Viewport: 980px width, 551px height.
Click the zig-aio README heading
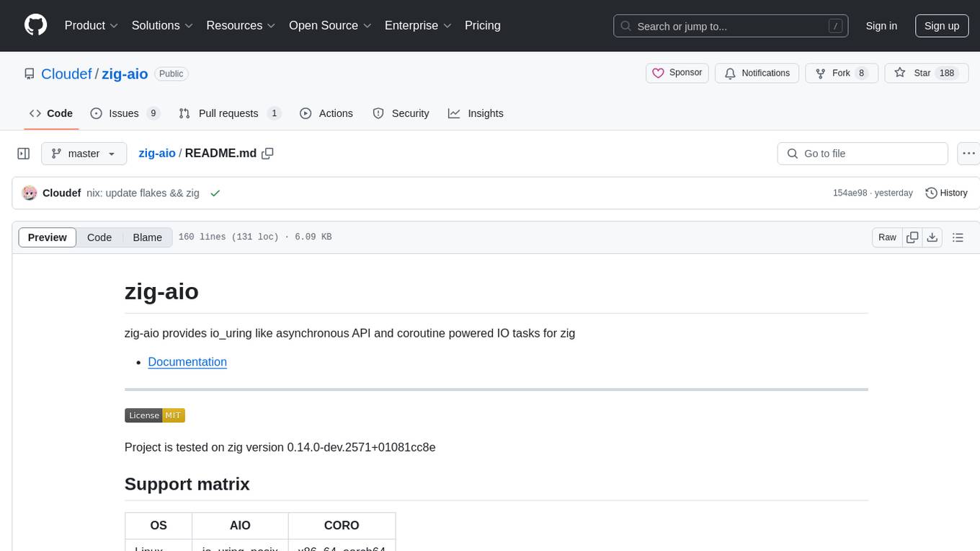coord(161,291)
